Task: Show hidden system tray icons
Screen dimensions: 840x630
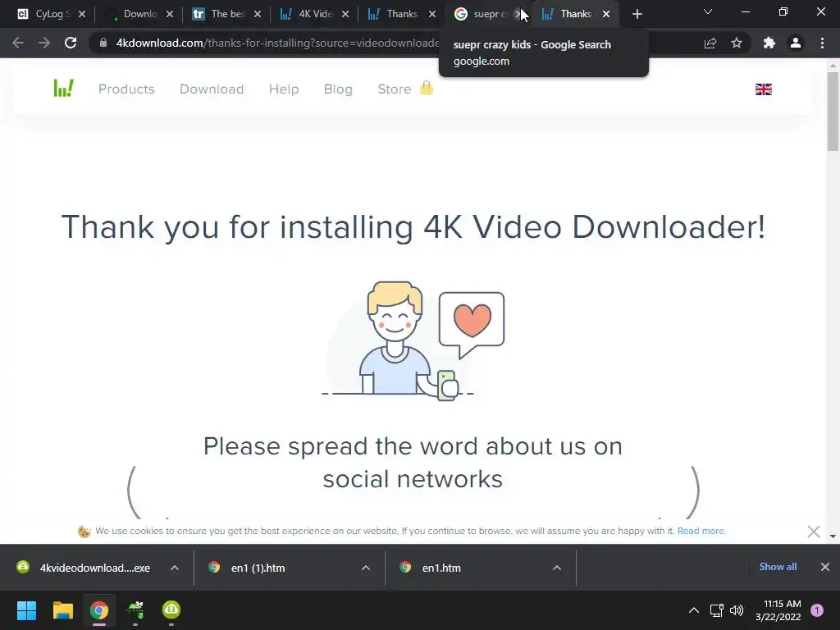Action: pyautogui.click(x=694, y=610)
